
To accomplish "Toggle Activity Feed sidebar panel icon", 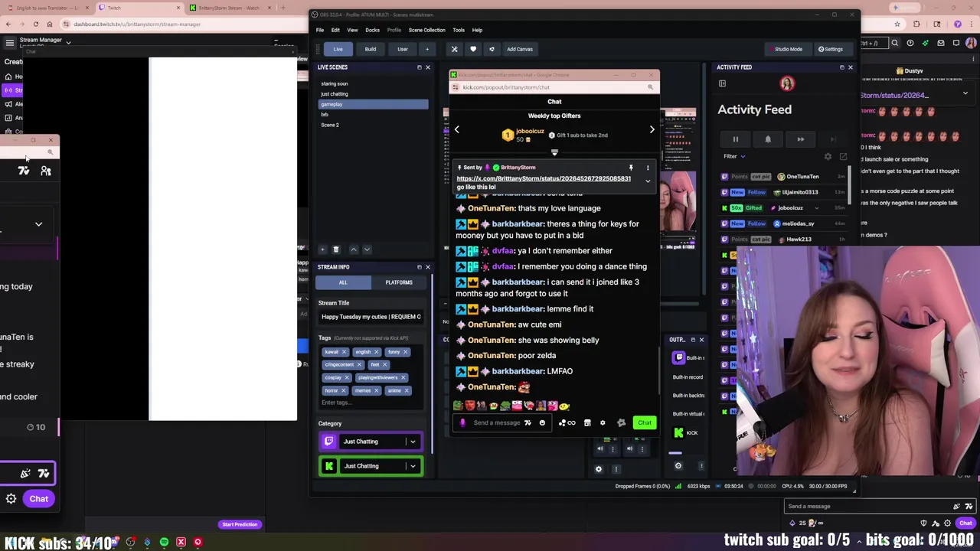I will [722, 83].
